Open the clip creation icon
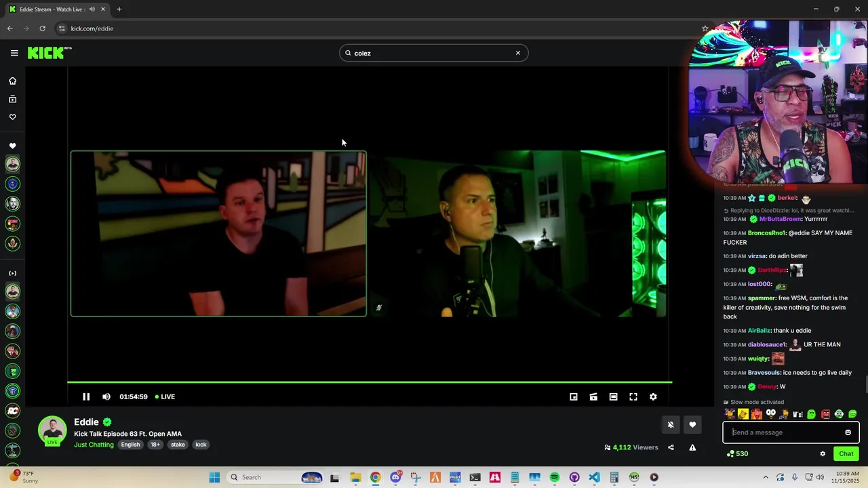 [593, 397]
